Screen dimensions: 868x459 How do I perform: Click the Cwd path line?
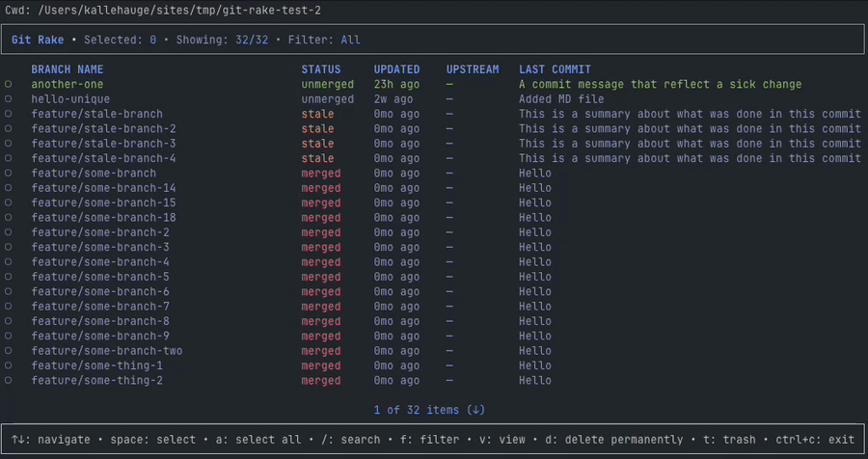click(x=163, y=11)
